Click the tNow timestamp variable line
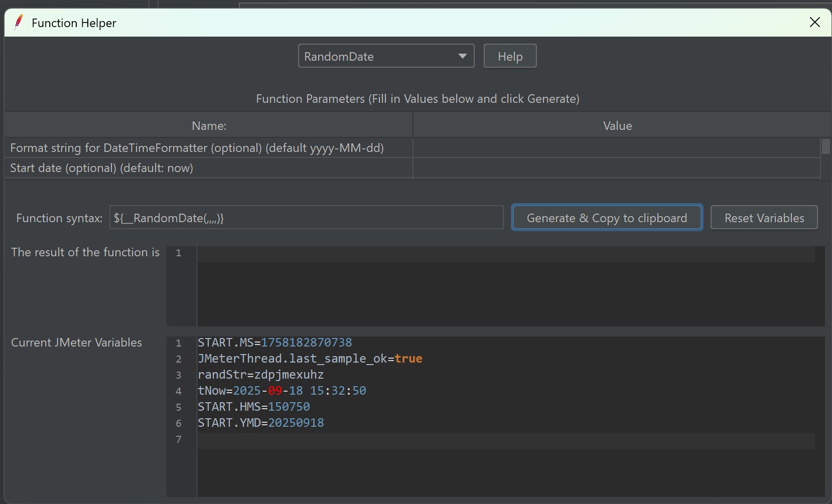Screen dimensions: 832x504 tap(282, 391)
